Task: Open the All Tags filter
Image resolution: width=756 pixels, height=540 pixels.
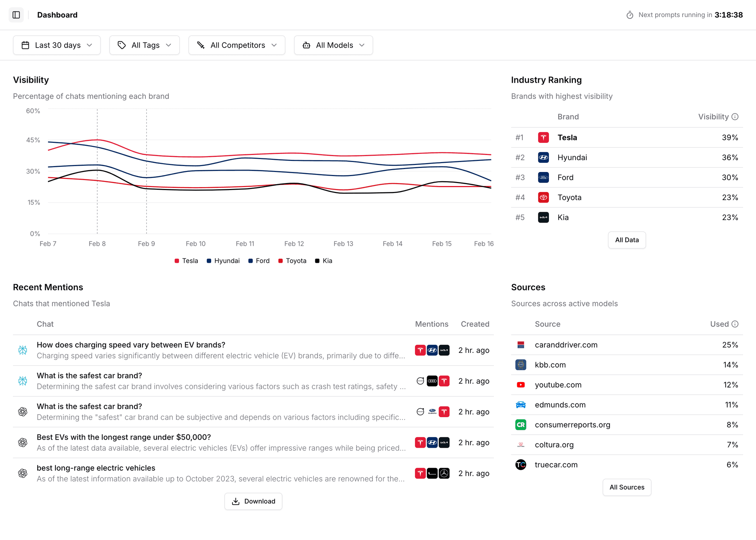Action: pyautogui.click(x=144, y=45)
